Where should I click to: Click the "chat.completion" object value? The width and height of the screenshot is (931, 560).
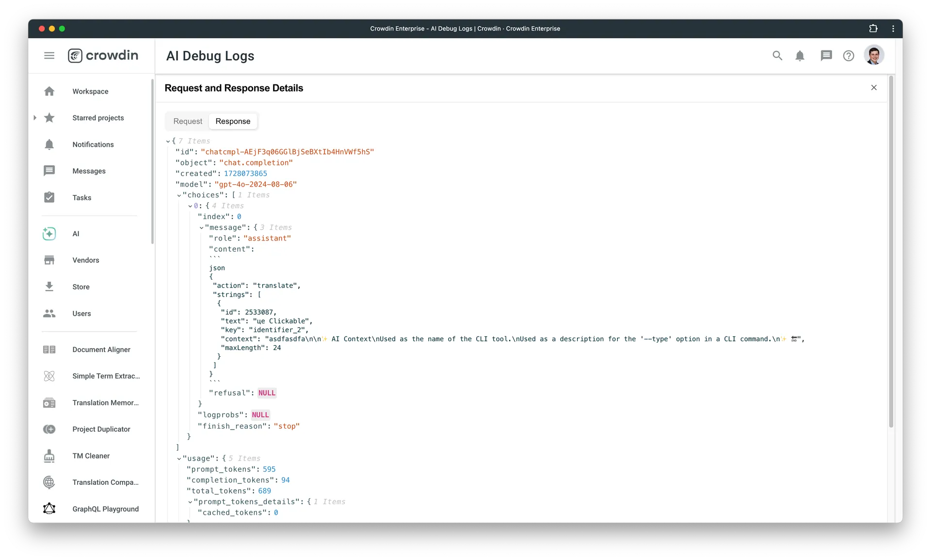point(256,162)
